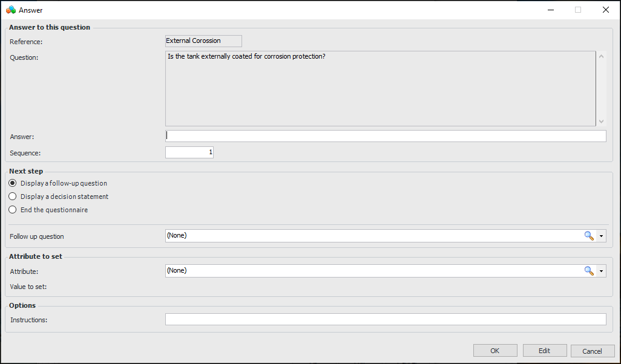Select Display a decision statement option
This screenshot has height=364, width=621.
pyautogui.click(x=13, y=197)
